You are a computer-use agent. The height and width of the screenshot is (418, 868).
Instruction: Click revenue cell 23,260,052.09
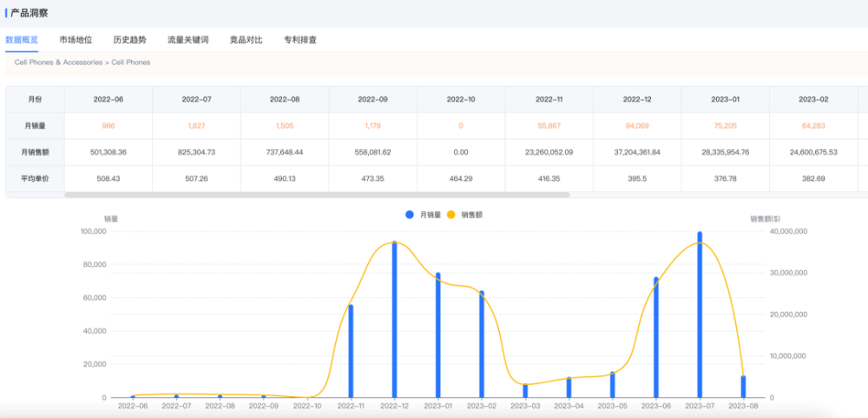point(549,152)
